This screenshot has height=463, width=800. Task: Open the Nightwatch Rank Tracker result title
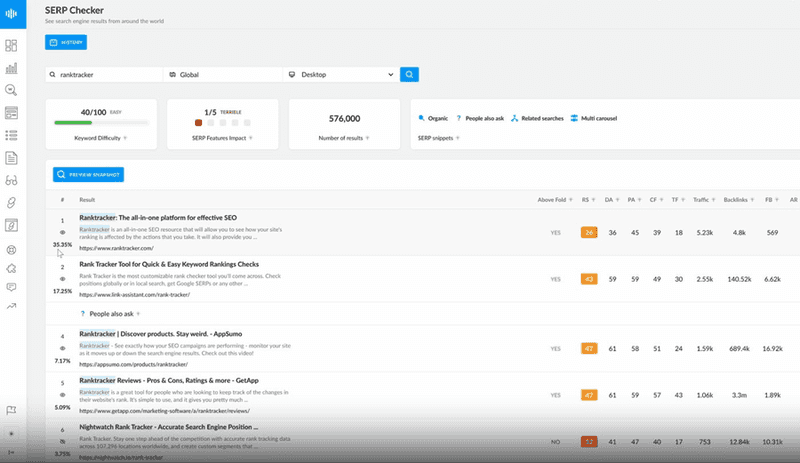168,427
